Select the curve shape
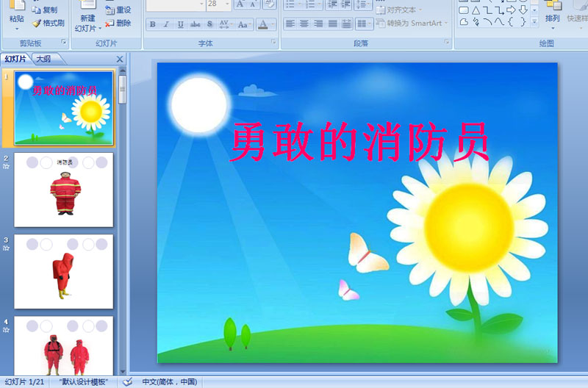Screen dimensions: 588x388 point(499,22)
